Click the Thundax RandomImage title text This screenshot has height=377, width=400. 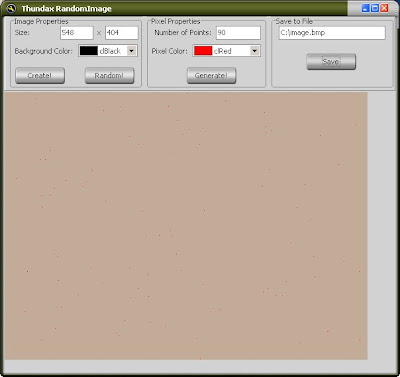67,9
